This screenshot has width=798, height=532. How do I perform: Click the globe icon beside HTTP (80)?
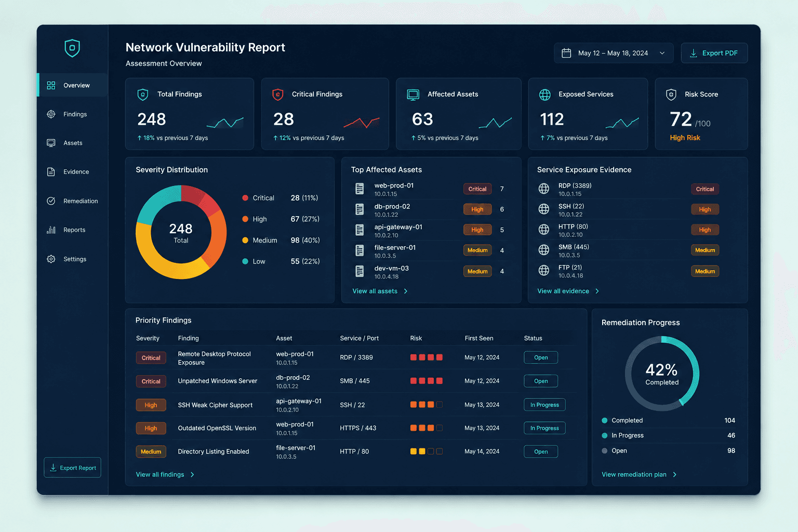(544, 229)
